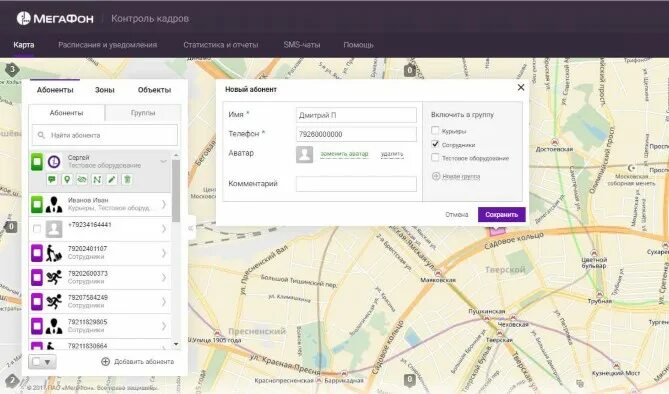Expand 79207584249 row chevron
The image size is (669, 394).
tap(163, 302)
